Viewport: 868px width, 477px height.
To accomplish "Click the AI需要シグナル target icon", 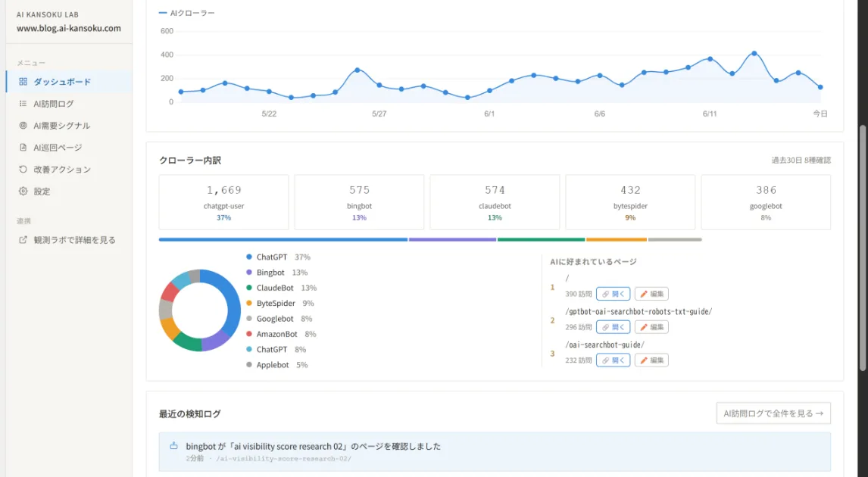I will [23, 126].
